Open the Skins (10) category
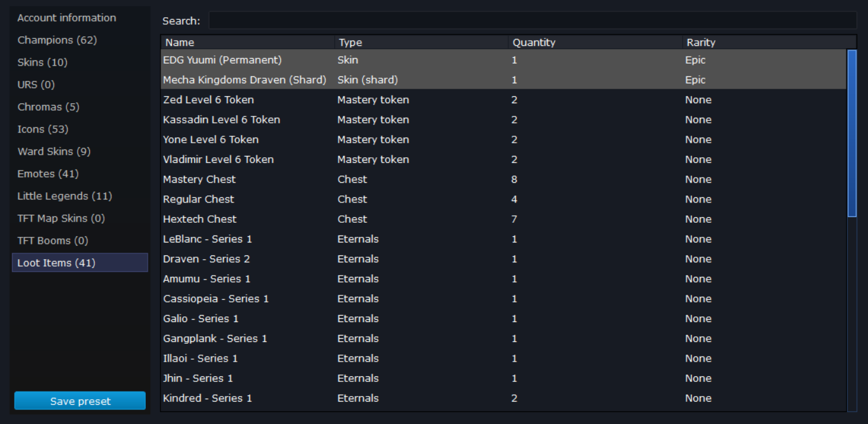The height and width of the screenshot is (424, 868). 80,62
